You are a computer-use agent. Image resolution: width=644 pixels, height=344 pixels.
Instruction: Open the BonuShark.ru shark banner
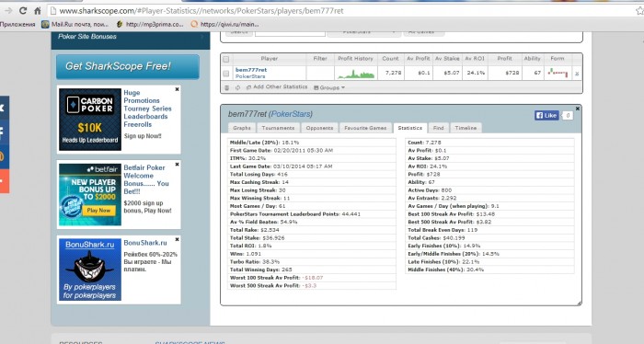pos(90,269)
